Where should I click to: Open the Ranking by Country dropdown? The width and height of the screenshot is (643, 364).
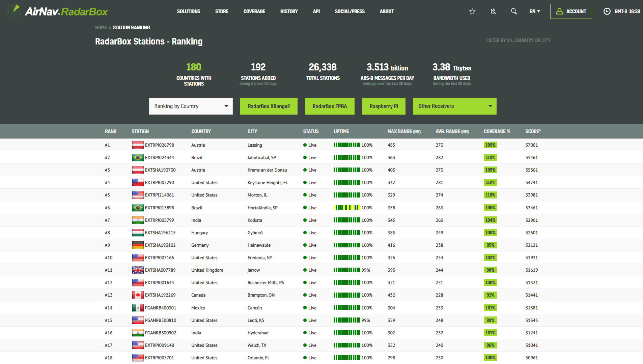point(191,106)
